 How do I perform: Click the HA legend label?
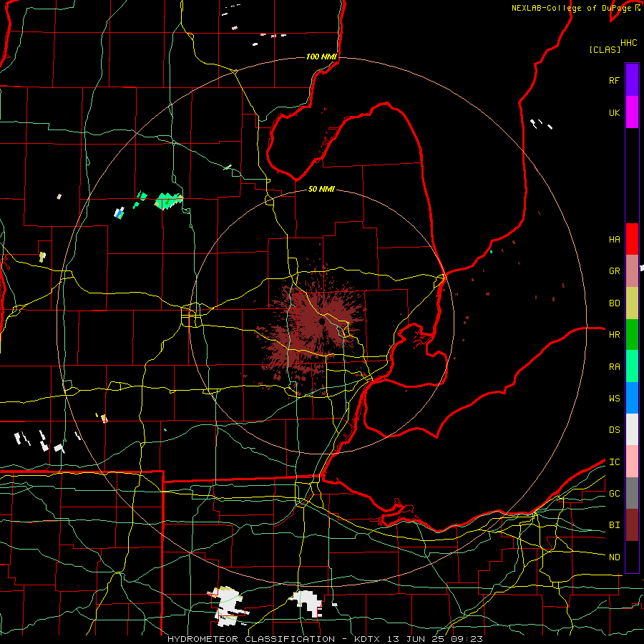point(614,240)
